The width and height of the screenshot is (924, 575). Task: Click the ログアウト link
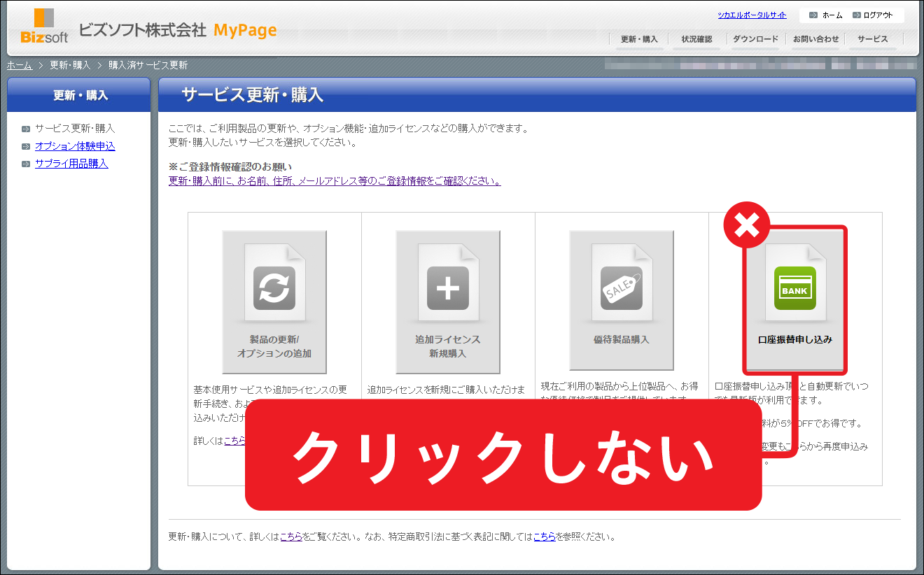tap(878, 15)
